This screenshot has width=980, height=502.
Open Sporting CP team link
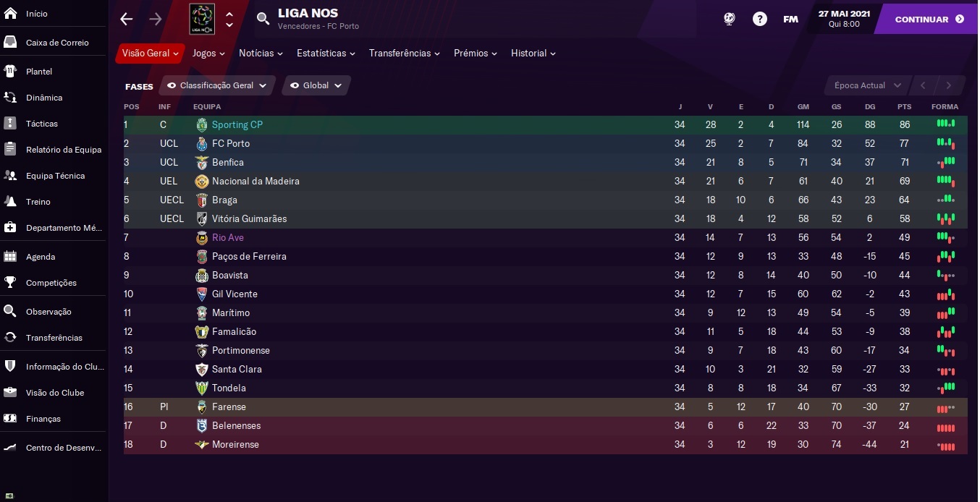237,125
